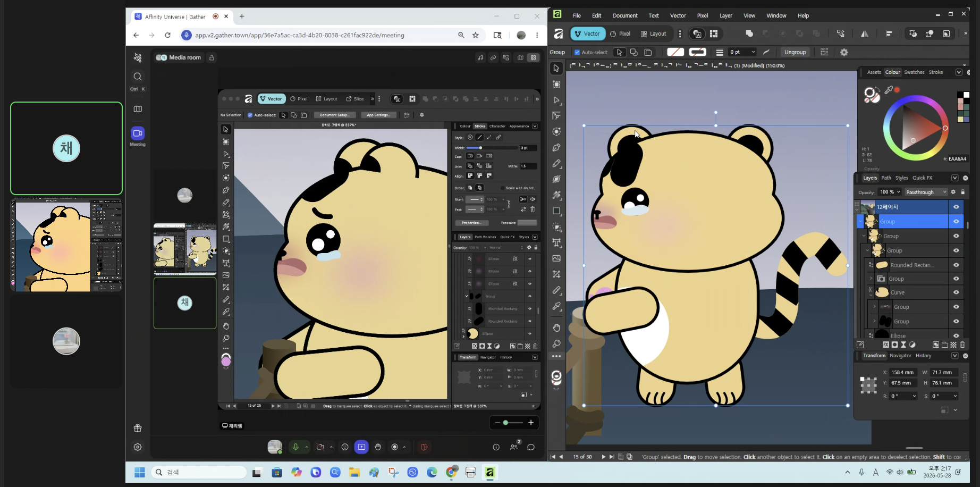Click the red hue ring handle
980x487 pixels.
[945, 128]
